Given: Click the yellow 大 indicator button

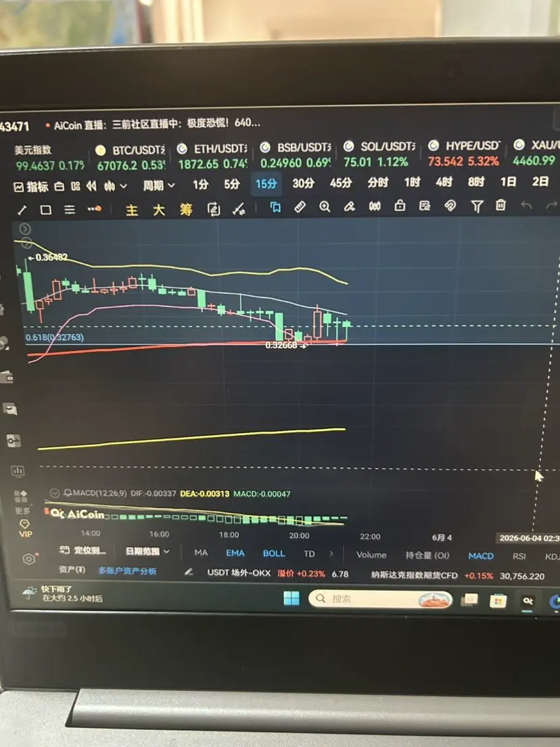Looking at the screenshot, I should pyautogui.click(x=159, y=210).
